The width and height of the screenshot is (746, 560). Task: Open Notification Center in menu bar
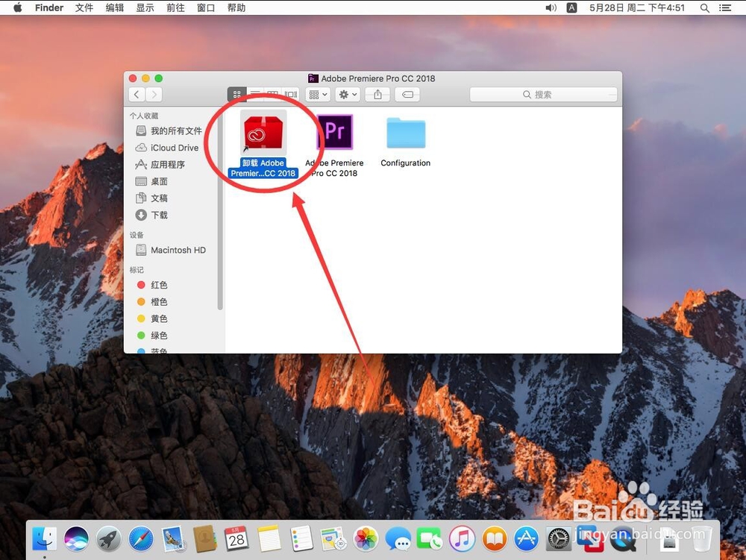pos(725,7)
